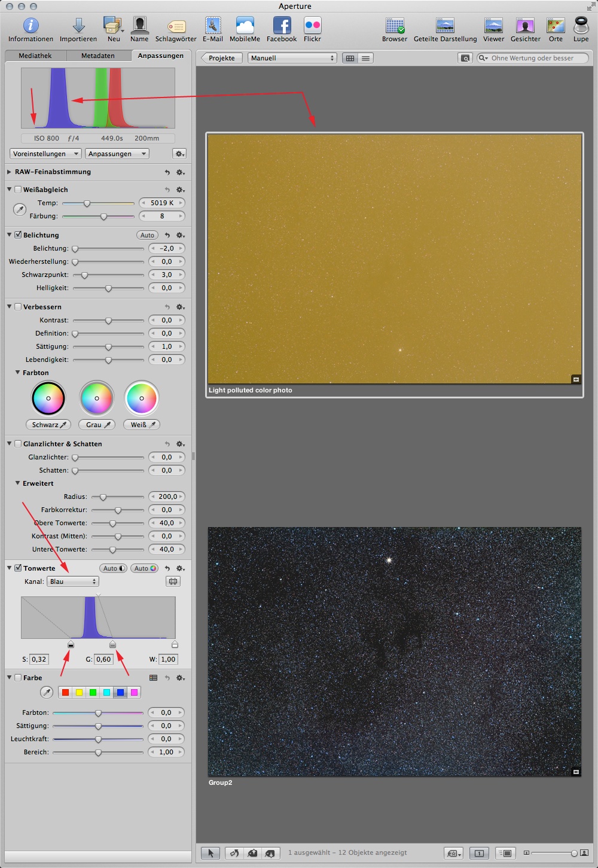The image size is (598, 868).
Task: Select the red color swatch
Action: [x=65, y=693]
